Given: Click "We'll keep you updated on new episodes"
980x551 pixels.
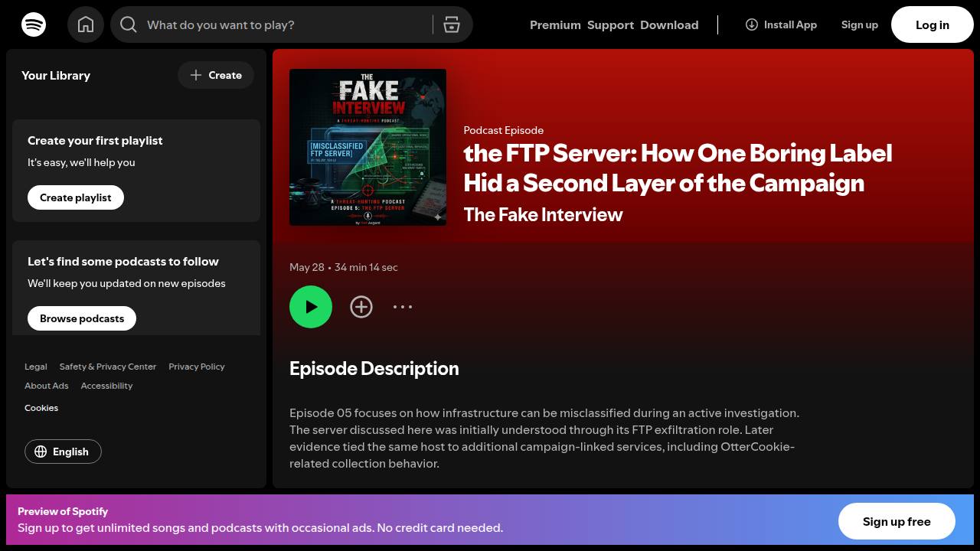Looking at the screenshot, I should (126, 283).
